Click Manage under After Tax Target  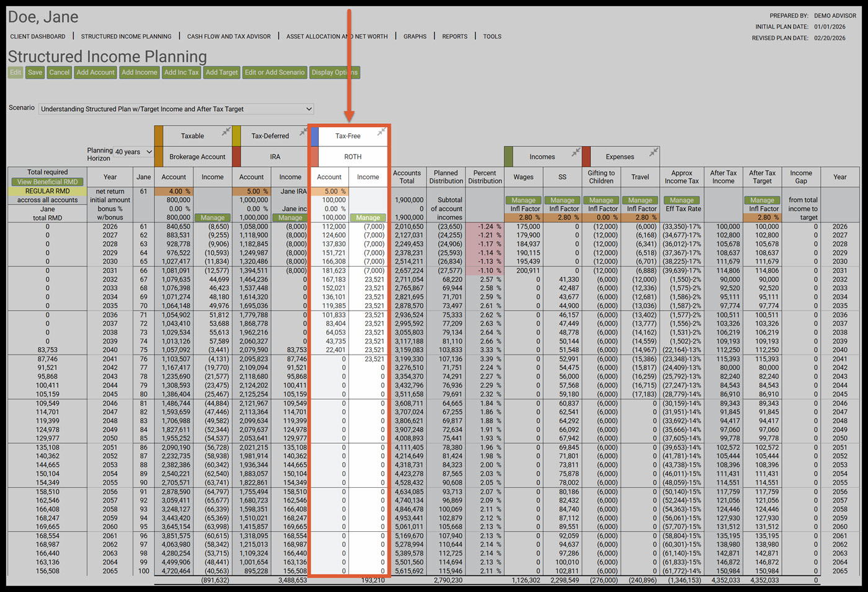coord(762,200)
